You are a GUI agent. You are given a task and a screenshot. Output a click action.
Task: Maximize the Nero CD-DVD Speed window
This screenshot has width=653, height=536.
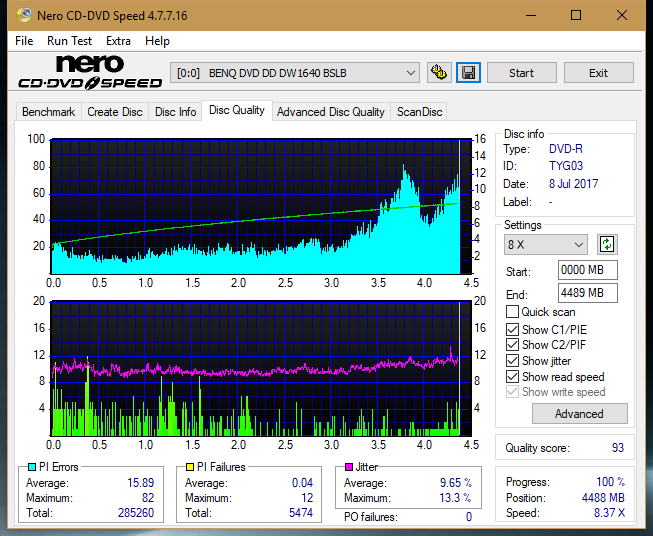576,15
